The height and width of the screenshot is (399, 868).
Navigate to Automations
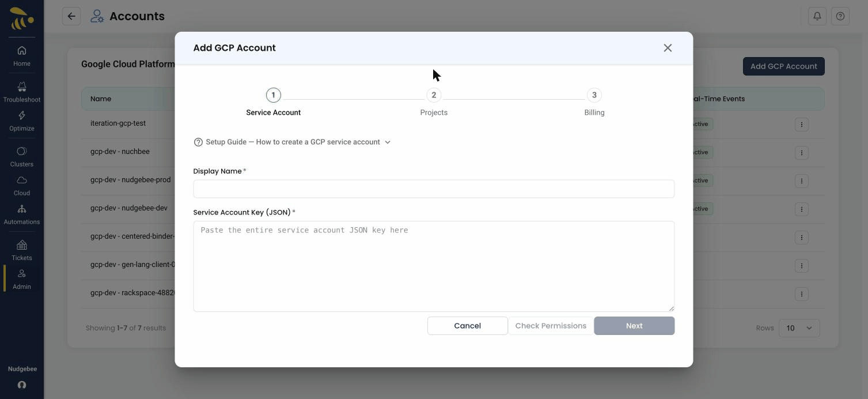[x=22, y=214]
